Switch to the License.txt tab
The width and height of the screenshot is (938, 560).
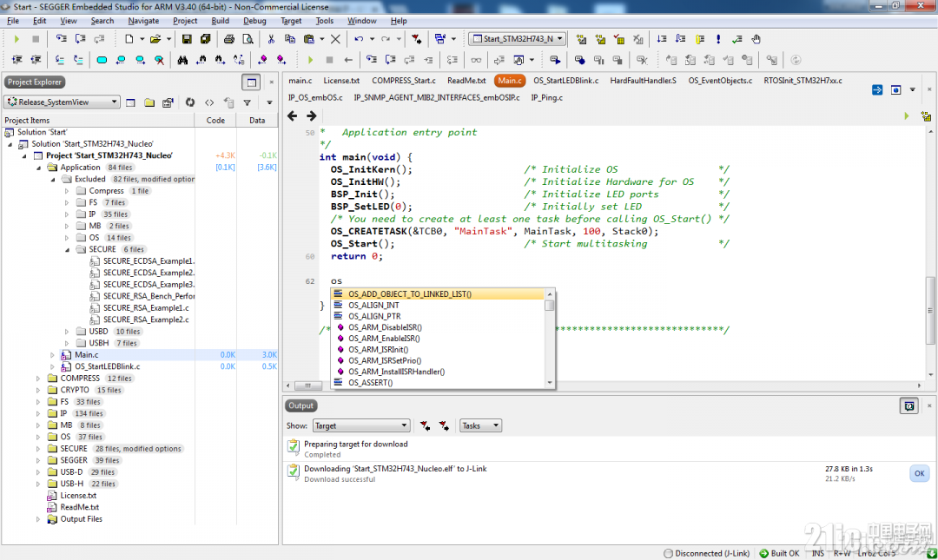click(341, 81)
